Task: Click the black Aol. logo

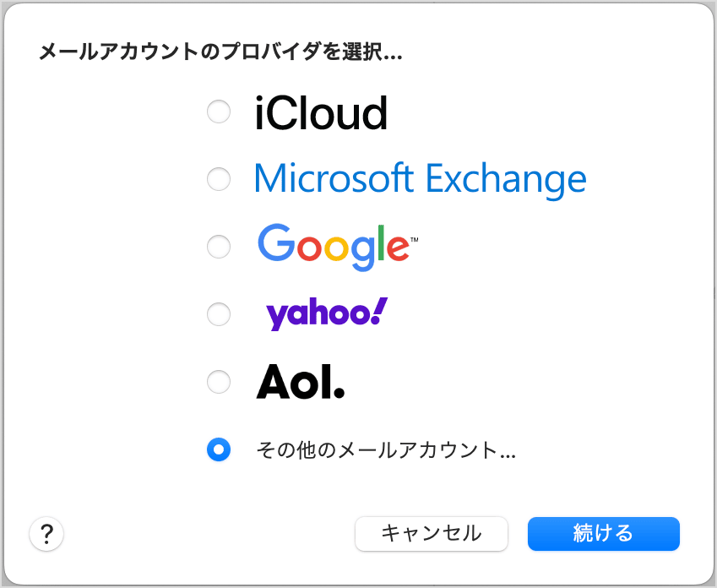Action: click(x=301, y=383)
